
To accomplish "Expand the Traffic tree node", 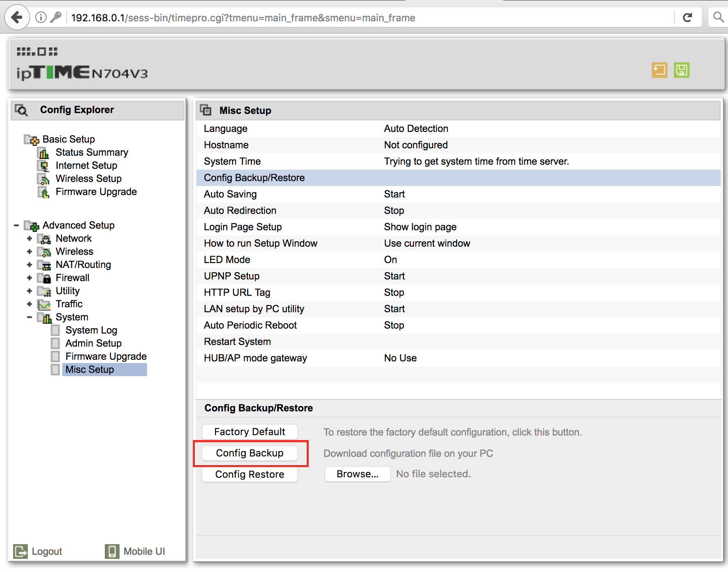I will point(29,304).
